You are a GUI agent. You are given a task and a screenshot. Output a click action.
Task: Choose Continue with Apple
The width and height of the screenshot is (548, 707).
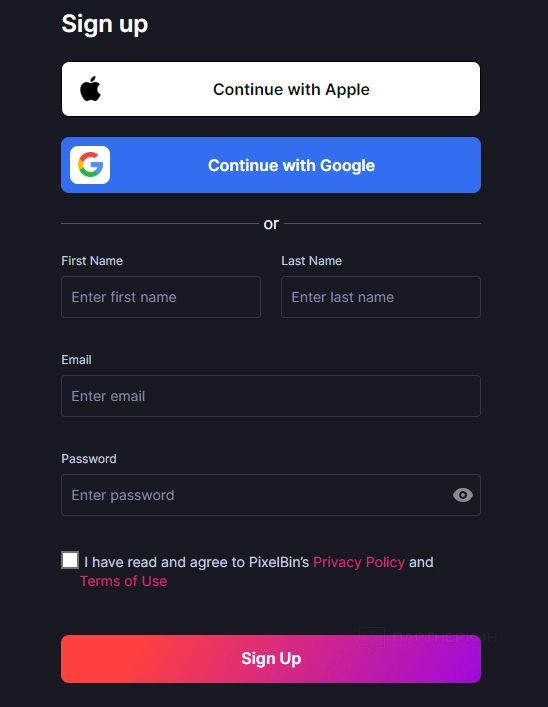pyautogui.click(x=271, y=89)
